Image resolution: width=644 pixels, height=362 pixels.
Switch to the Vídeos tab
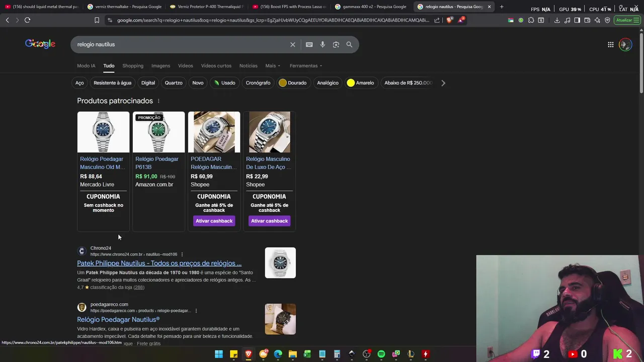pyautogui.click(x=185, y=66)
